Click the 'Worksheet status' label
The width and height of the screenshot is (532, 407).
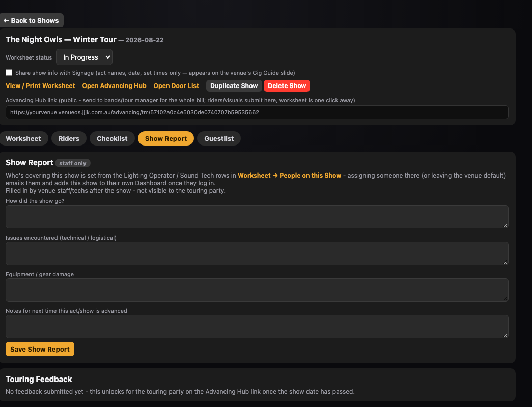coord(29,57)
